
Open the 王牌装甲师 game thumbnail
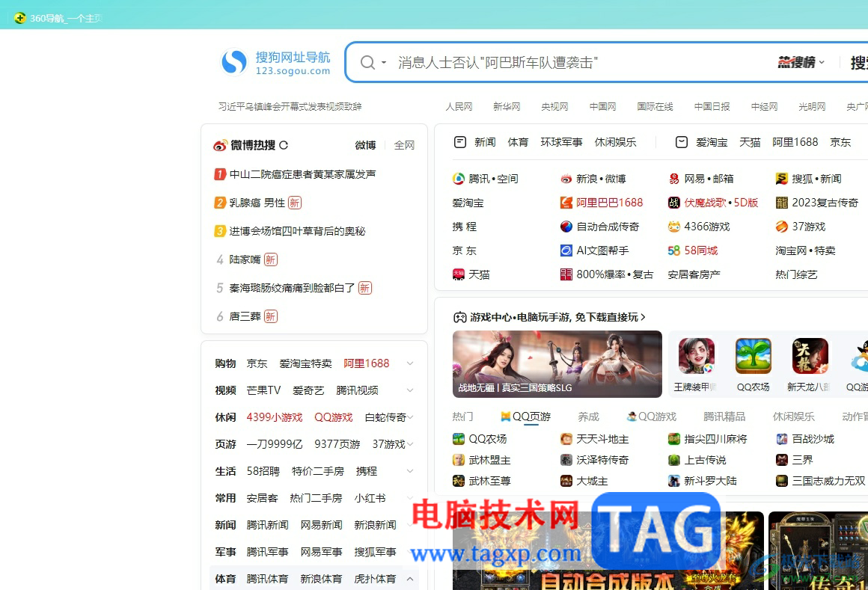[x=697, y=356]
